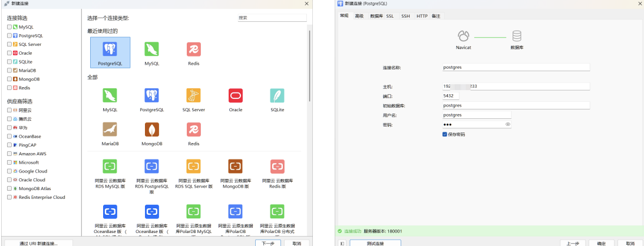The height and width of the screenshot is (246, 644).
Task: Show password with the eye icon
Action: tap(508, 124)
